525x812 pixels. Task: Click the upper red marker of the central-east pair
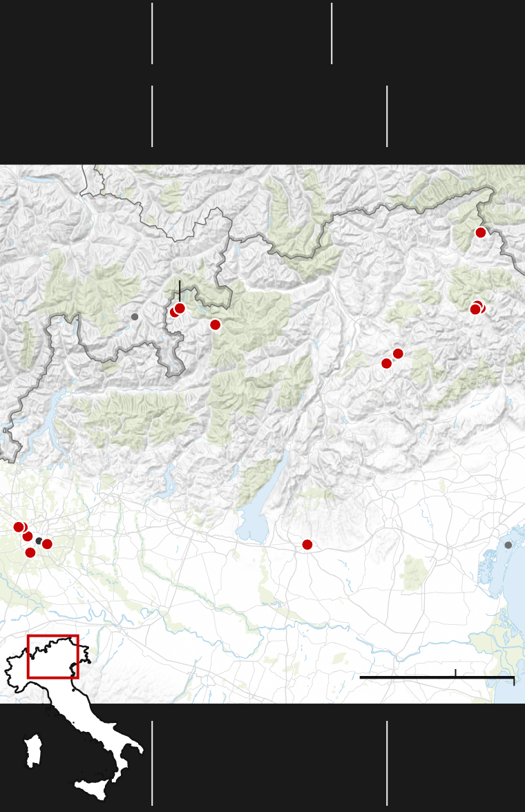tap(398, 354)
